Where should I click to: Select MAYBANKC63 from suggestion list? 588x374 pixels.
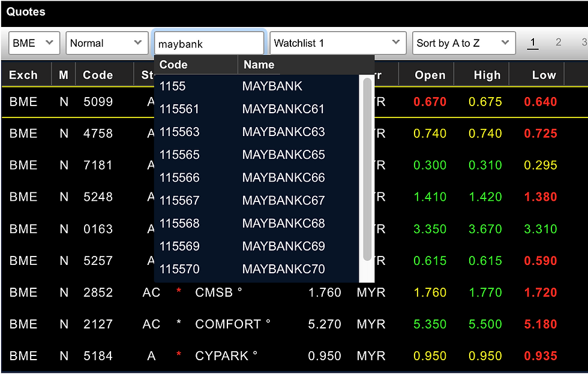pyautogui.click(x=257, y=132)
